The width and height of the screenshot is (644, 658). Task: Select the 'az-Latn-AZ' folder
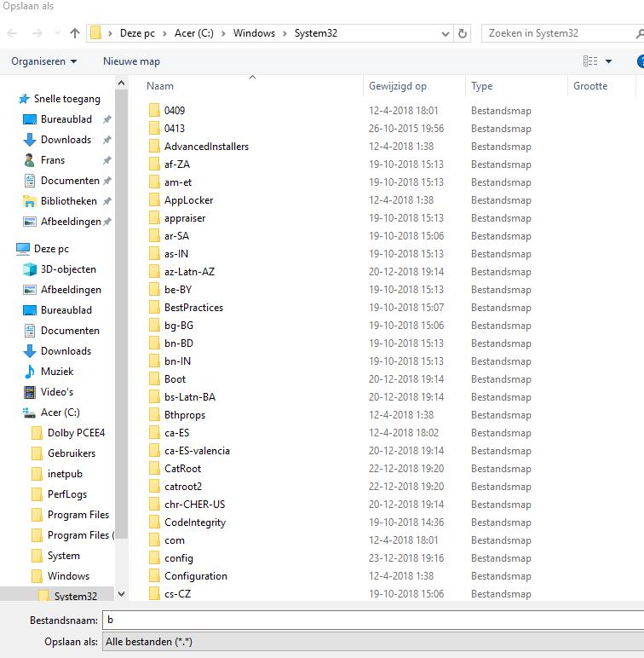point(189,272)
